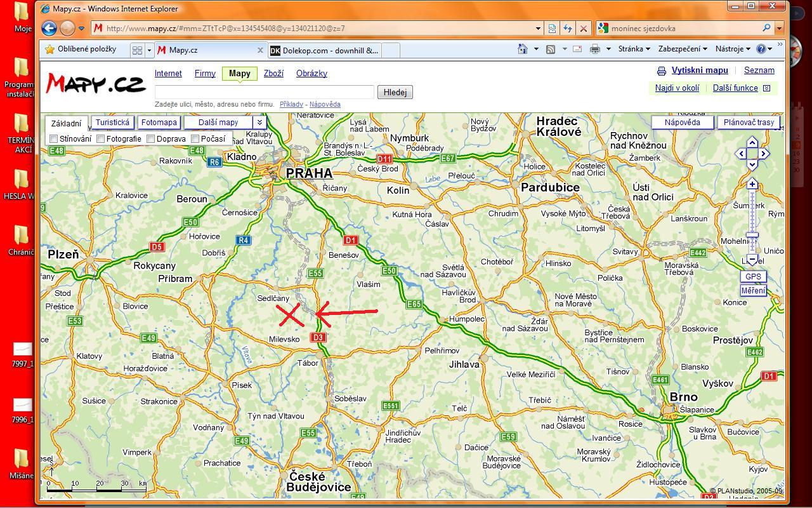Viewport: 812px width, 508px height.
Task: Click the printer icon beside Vytiskni mapu
Action: pos(662,71)
